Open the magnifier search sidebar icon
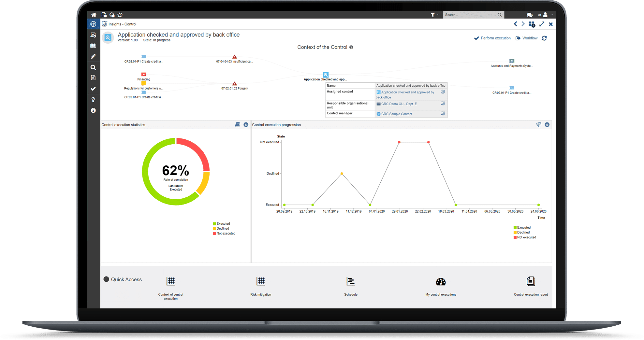Screen dimensions: 644x340 point(93,67)
